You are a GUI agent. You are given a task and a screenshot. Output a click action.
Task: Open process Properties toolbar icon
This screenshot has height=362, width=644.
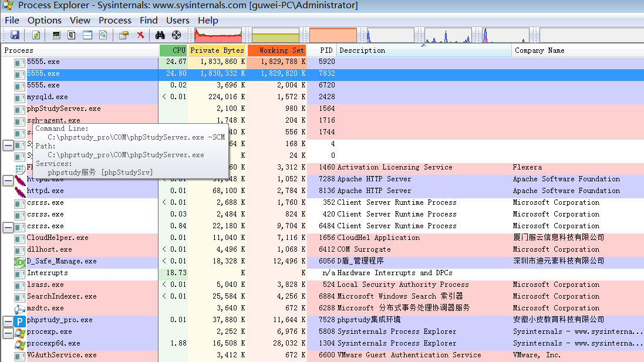point(124,35)
